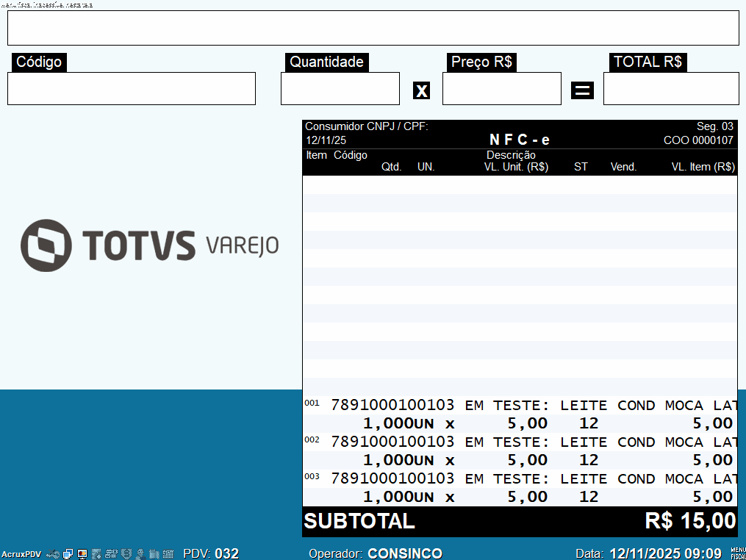The width and height of the screenshot is (746, 560).
Task: Click the ST column header
Action: [581, 167]
